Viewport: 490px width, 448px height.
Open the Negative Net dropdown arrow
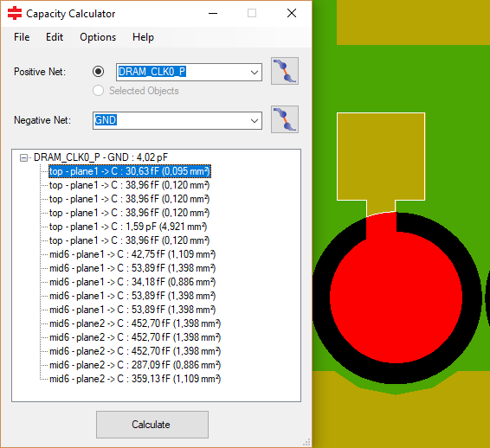click(255, 121)
